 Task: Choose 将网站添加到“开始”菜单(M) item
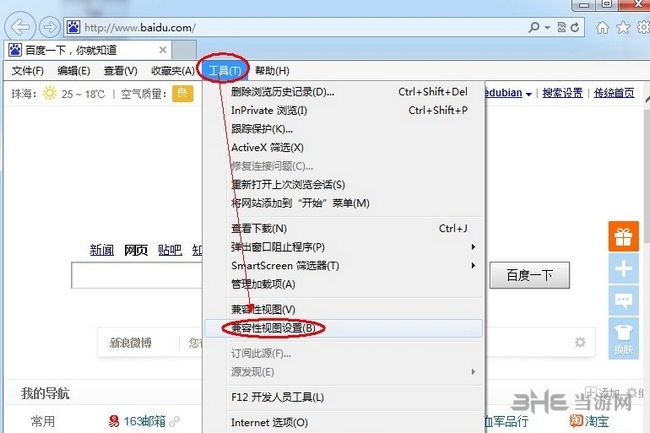(x=343, y=203)
